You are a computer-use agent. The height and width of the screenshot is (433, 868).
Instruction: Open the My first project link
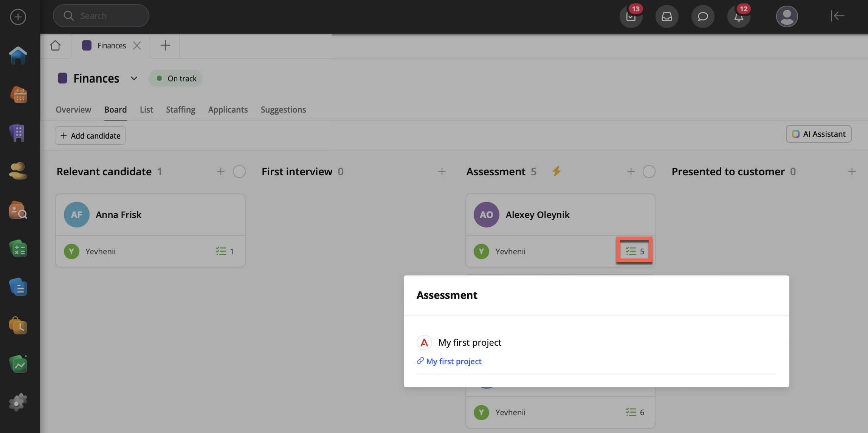(x=453, y=361)
